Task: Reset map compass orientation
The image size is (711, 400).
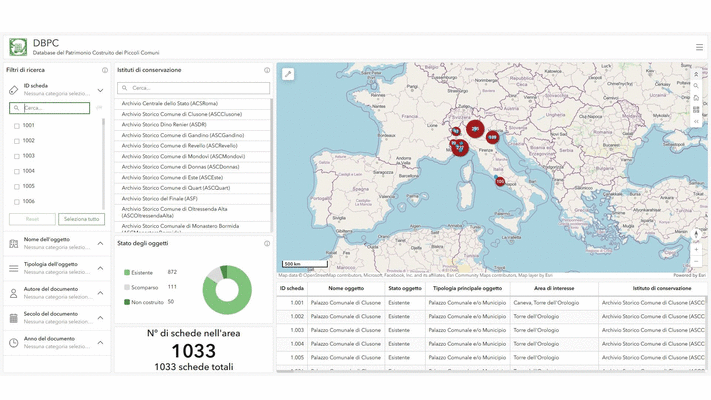Action: point(696,234)
